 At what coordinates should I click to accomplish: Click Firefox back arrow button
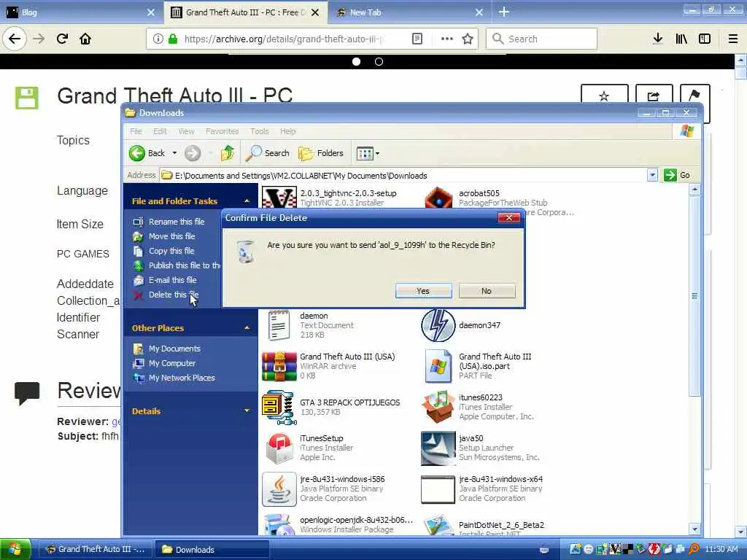click(15, 39)
